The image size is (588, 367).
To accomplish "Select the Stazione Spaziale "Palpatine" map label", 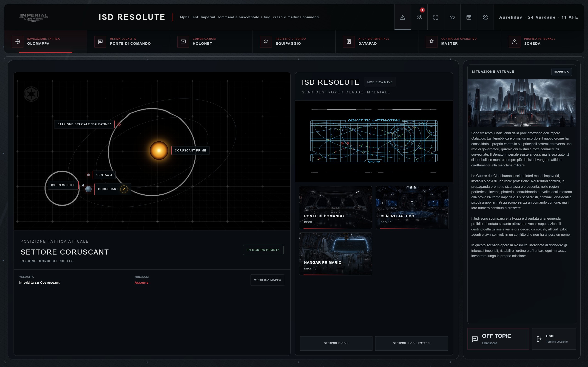I will [84, 124].
